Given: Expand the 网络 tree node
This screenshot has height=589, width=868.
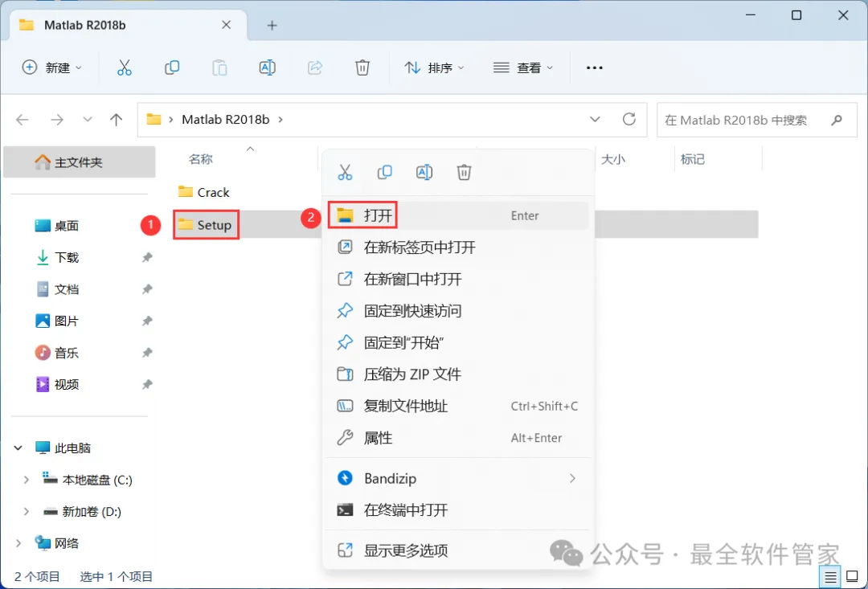Looking at the screenshot, I should click(18, 543).
